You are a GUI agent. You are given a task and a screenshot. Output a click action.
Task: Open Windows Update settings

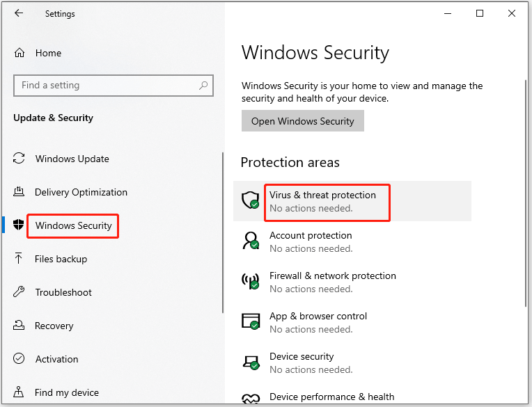72,159
